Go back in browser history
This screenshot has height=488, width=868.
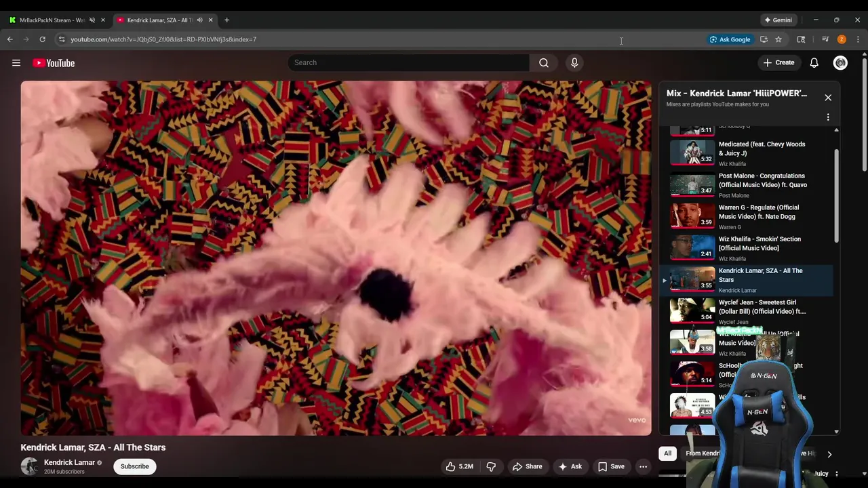[x=10, y=39]
